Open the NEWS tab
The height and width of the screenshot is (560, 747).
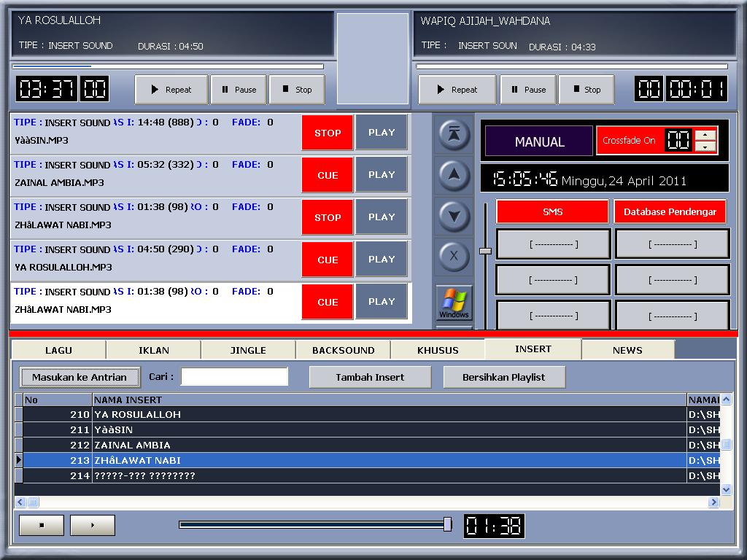click(627, 349)
